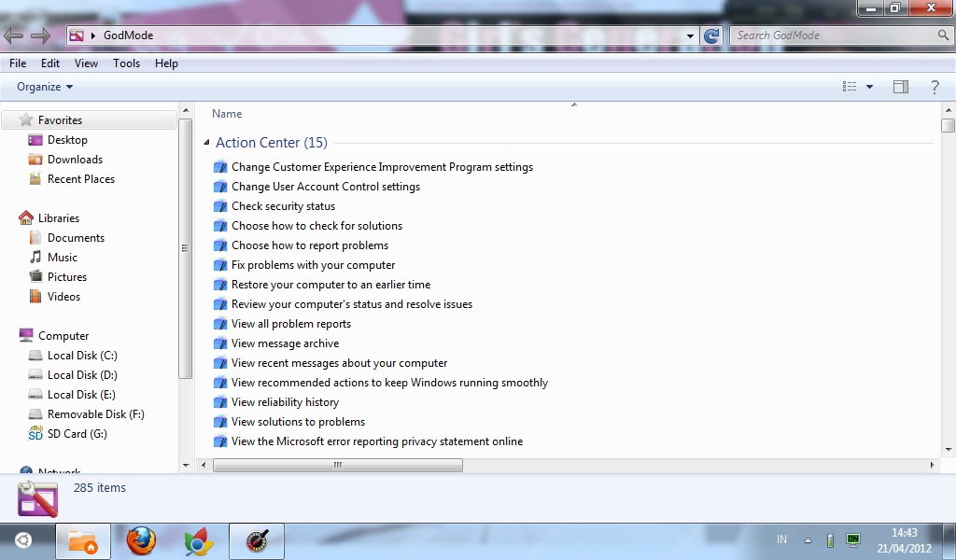Open the change view icon

[850, 87]
